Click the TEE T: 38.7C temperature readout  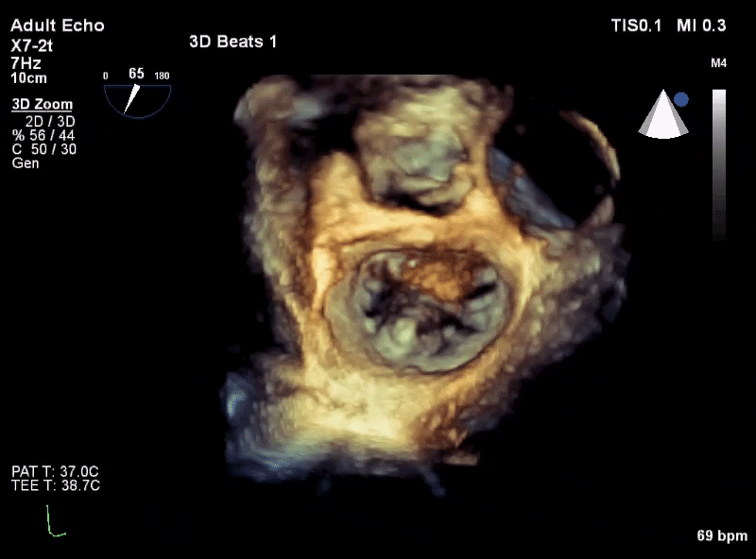pyautogui.click(x=56, y=485)
